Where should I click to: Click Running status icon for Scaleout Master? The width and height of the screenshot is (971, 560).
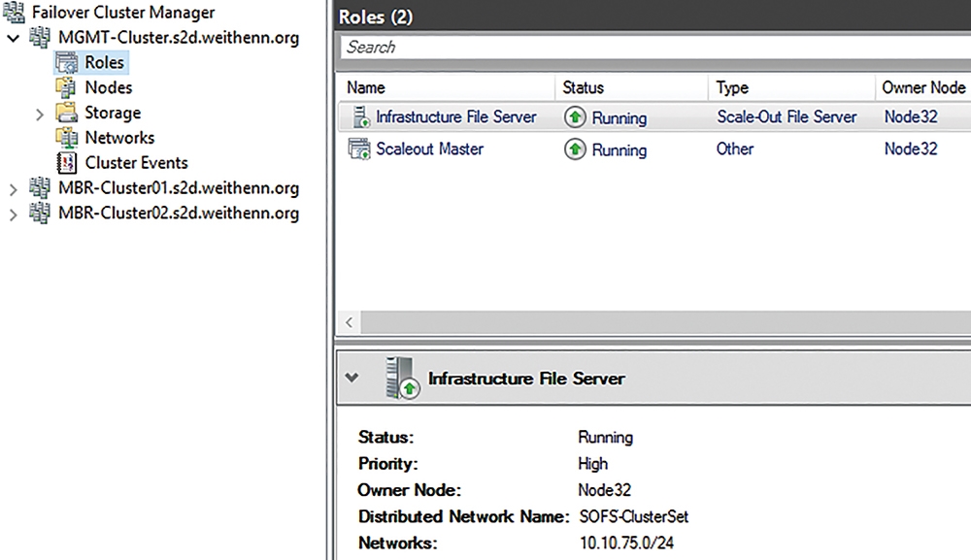tap(575, 149)
